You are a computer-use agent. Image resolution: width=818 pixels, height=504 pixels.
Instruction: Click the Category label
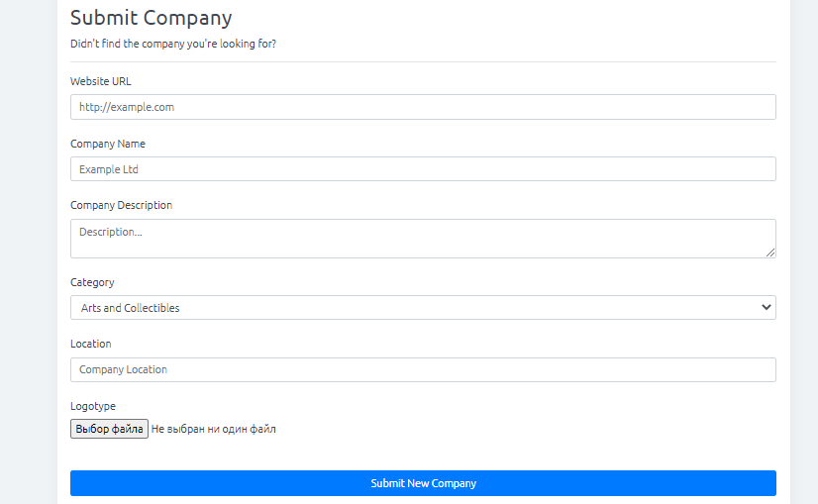click(x=92, y=283)
